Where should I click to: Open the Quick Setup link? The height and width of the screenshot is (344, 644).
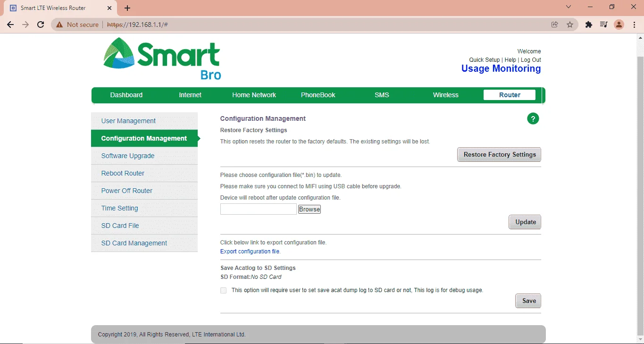coord(484,60)
